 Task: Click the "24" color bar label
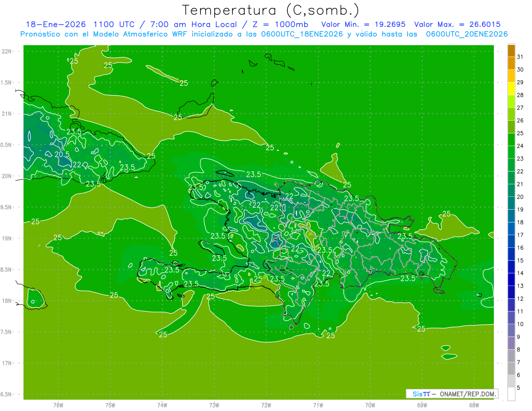520,146
